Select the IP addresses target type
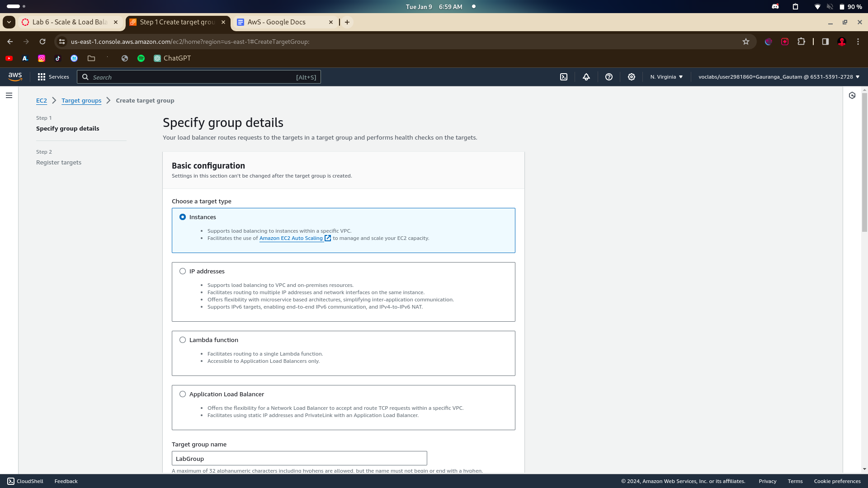 [x=183, y=271]
